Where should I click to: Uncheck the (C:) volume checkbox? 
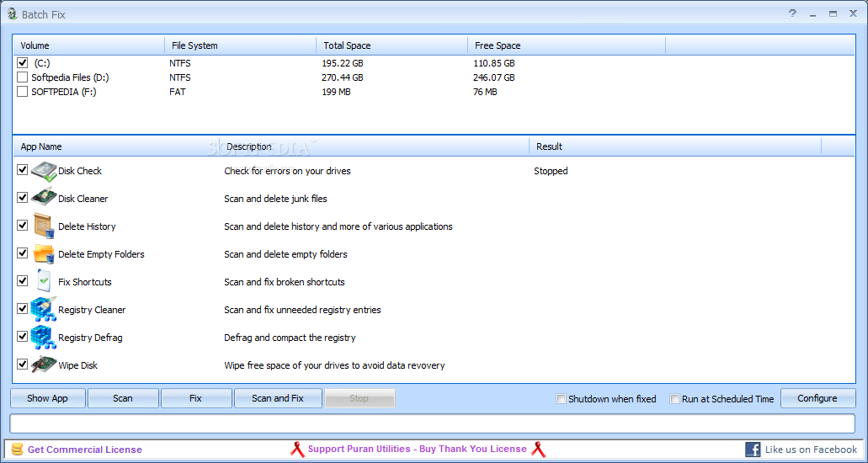pyautogui.click(x=22, y=63)
